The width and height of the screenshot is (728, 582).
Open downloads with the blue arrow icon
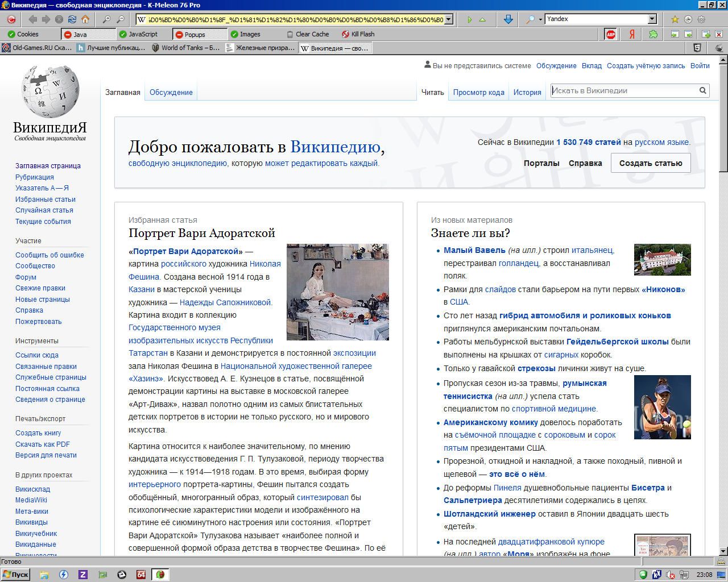point(508,19)
